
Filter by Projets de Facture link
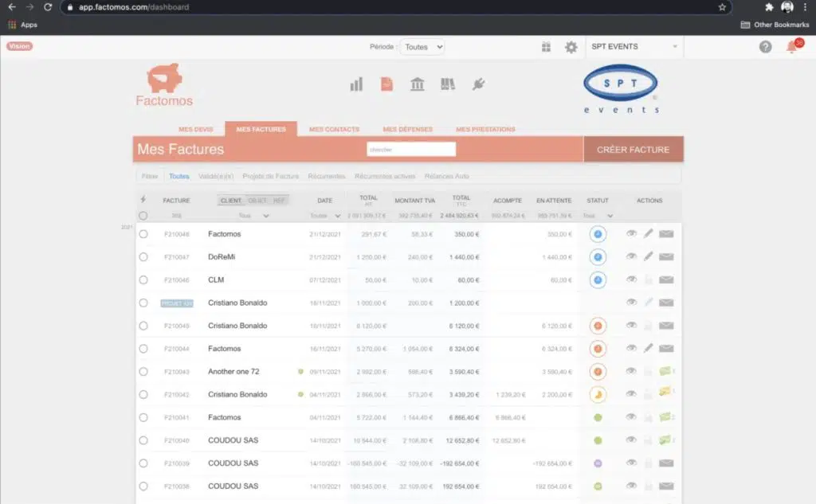tap(270, 176)
